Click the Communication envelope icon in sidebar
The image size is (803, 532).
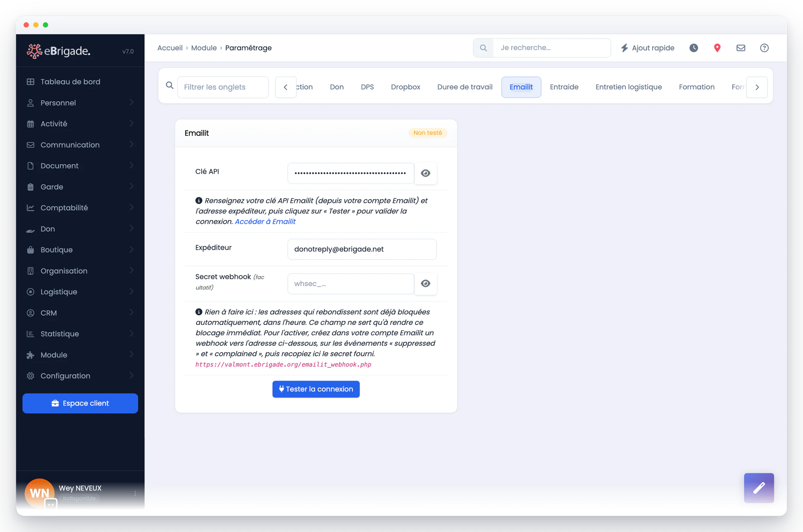[30, 145]
